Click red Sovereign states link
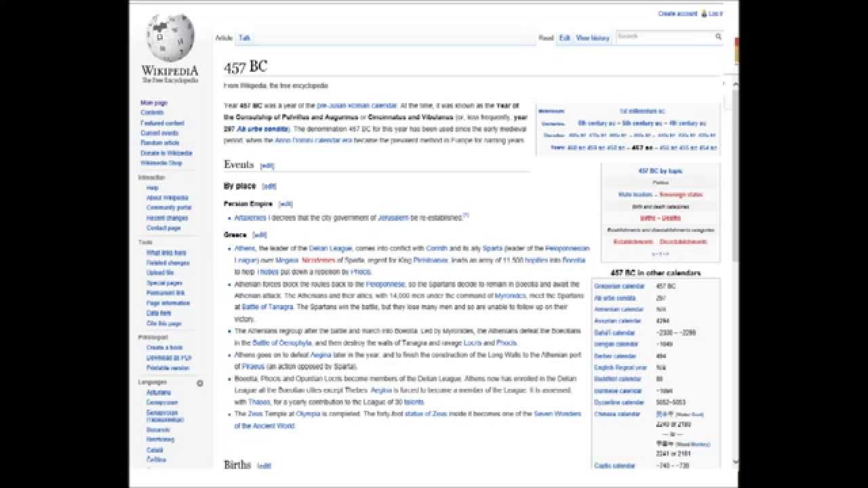Screen dimensions: 868x488 tap(682, 195)
